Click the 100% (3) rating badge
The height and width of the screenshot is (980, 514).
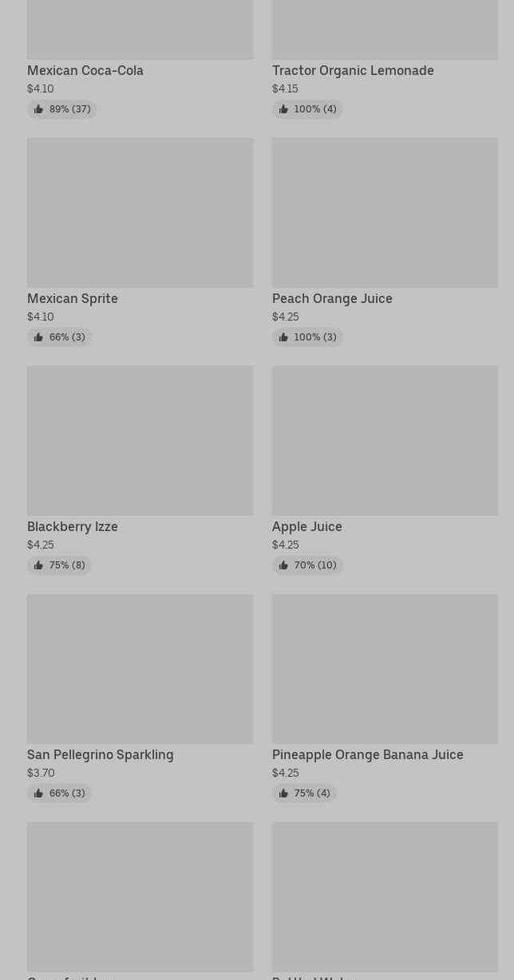point(307,337)
